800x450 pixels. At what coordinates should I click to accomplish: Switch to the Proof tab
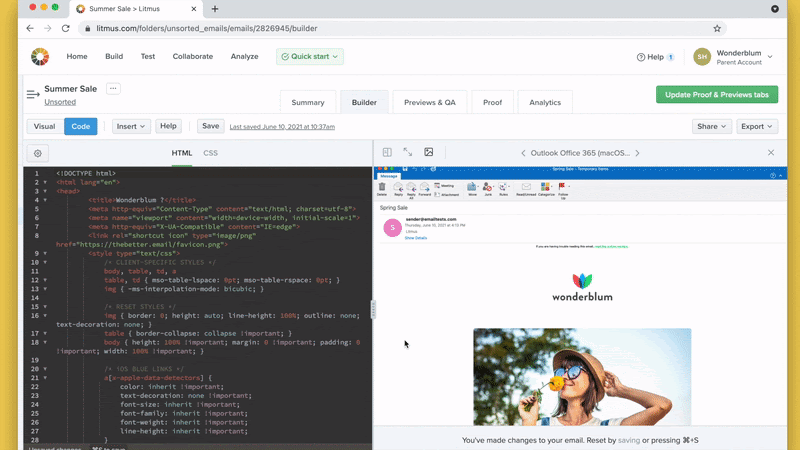click(x=492, y=102)
